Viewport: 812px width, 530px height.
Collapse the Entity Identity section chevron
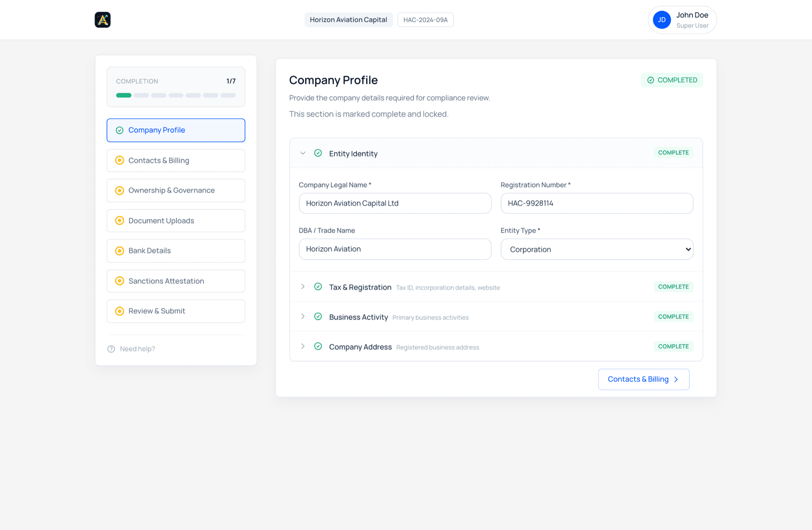(x=303, y=153)
